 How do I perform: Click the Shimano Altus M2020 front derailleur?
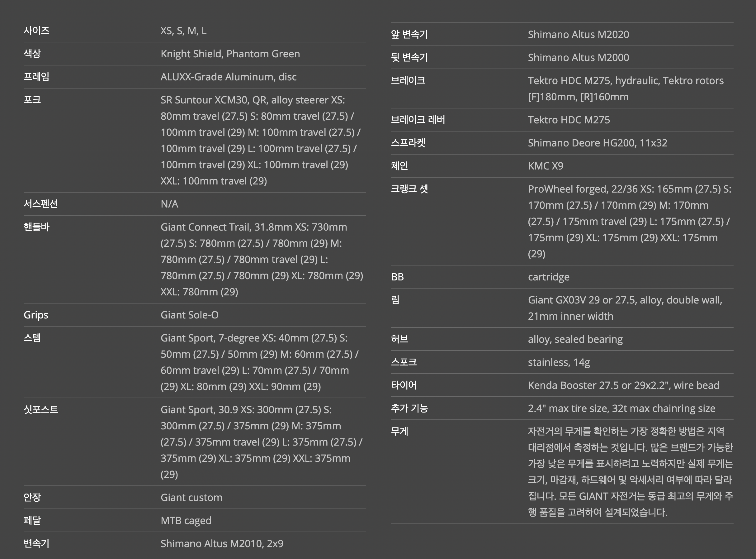pyautogui.click(x=579, y=35)
